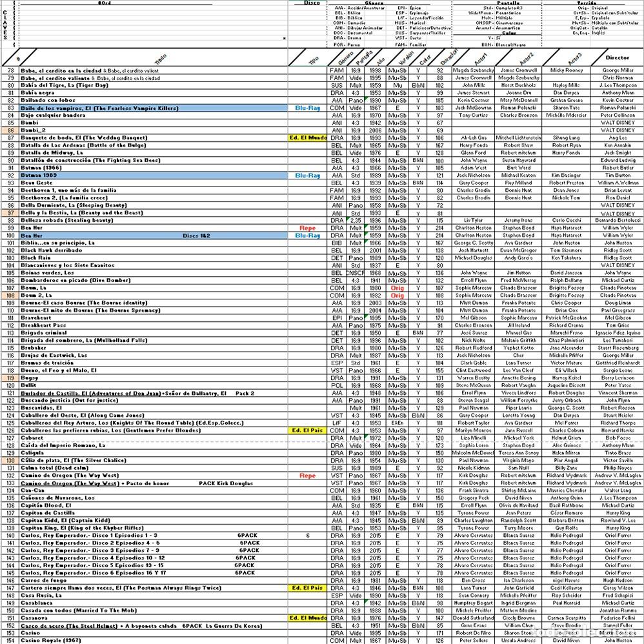Viewport: 644px width, 644px height.
Task: Select the Actor1 column header
Action: click(x=481, y=59)
